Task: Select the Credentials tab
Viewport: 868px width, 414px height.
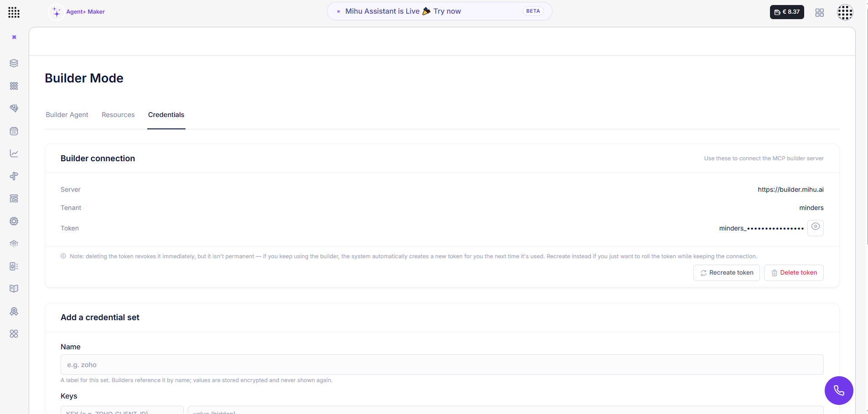Action: pyautogui.click(x=166, y=115)
